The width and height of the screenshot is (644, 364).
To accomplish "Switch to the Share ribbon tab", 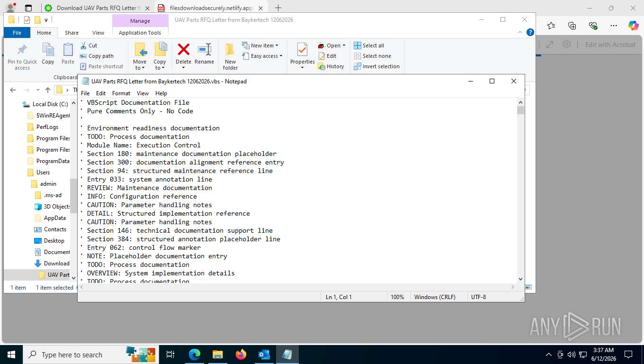I will tap(72, 33).
